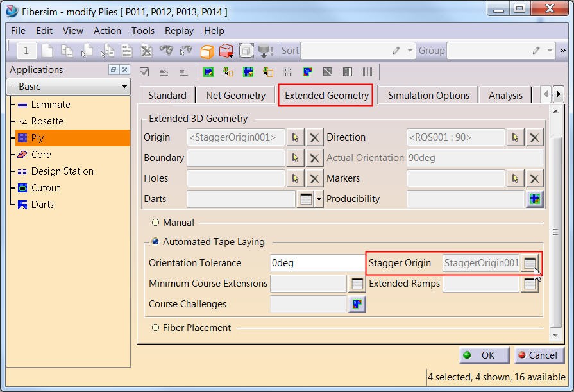Open the Producibility green grid icon
This screenshot has width=574, height=392.
pos(535,199)
